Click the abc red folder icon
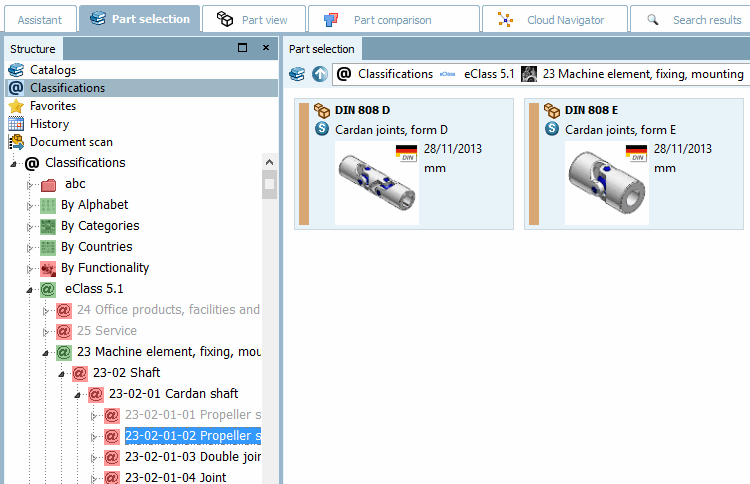750x484 pixels. [48, 185]
